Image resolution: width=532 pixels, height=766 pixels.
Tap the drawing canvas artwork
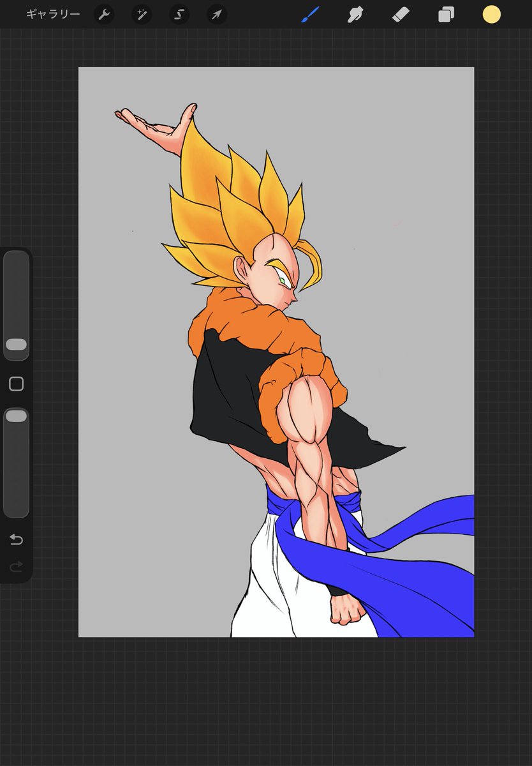click(276, 352)
